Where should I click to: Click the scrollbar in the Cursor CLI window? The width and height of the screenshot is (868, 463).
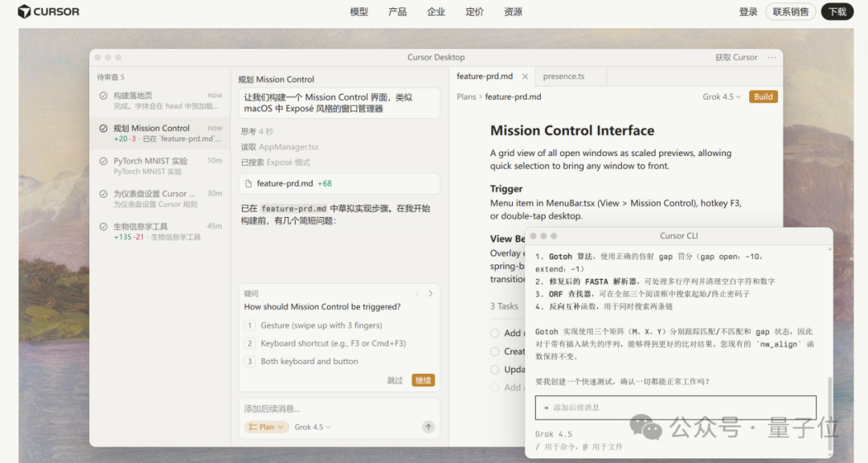[829, 414]
